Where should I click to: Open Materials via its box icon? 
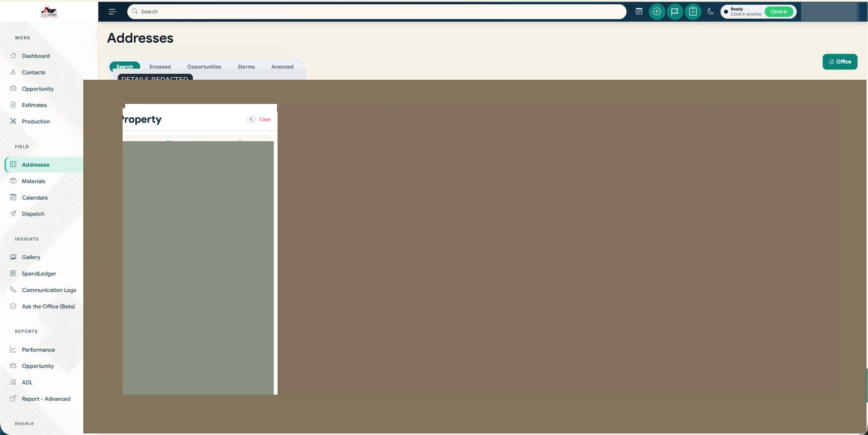pos(13,181)
